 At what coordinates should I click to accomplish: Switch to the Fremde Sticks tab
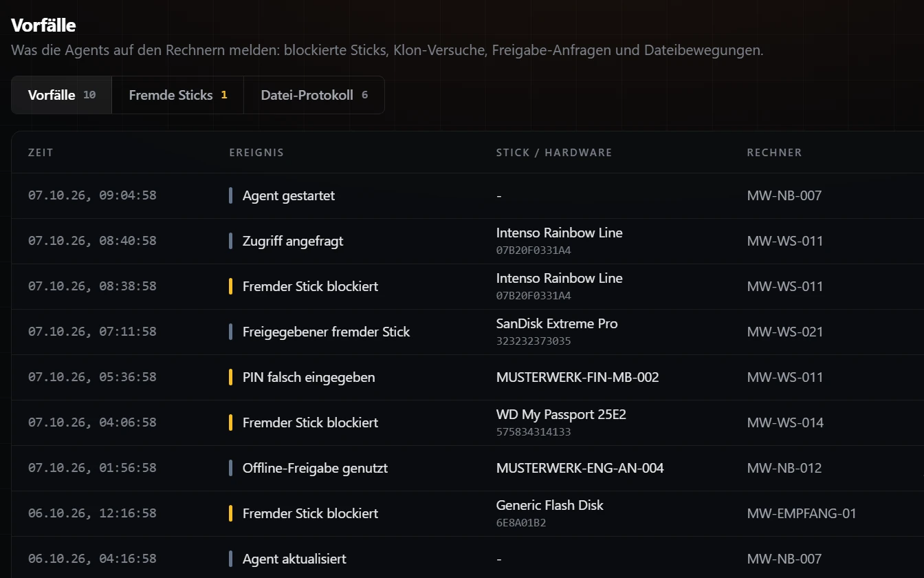pyautogui.click(x=177, y=95)
